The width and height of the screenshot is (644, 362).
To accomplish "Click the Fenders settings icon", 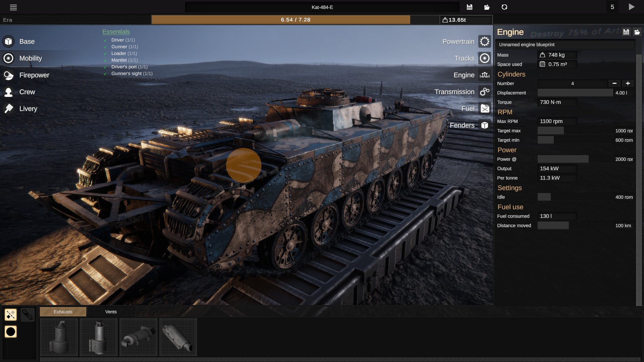I will (485, 125).
